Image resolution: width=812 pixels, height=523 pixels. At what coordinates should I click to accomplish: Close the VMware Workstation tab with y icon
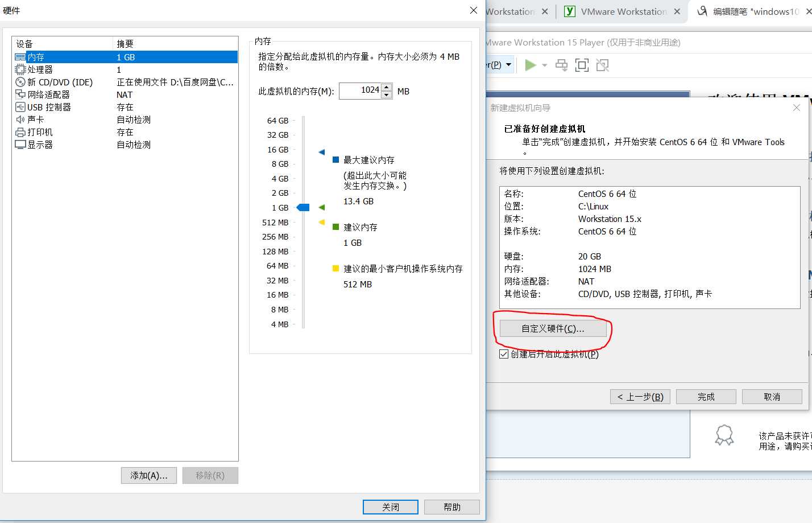click(677, 11)
